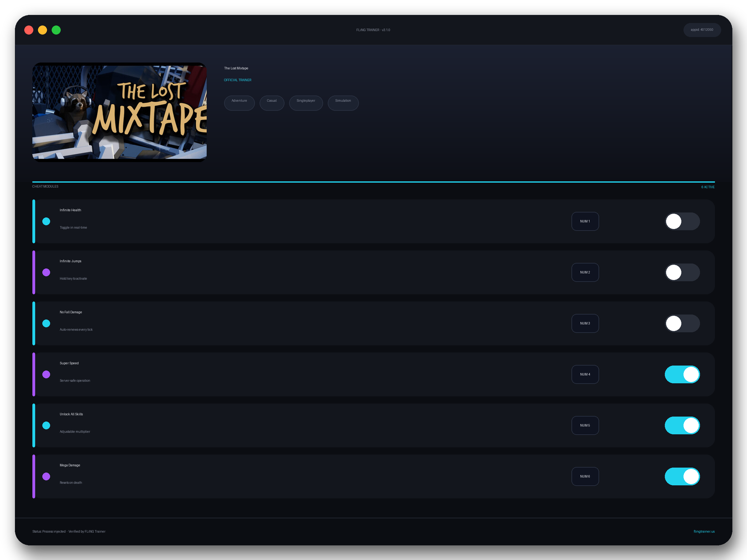Click the 'Toggle in real-time' description

pos(73,227)
